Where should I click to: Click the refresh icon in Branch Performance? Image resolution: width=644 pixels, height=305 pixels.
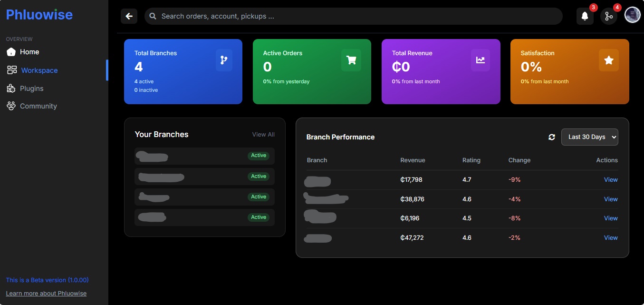552,137
